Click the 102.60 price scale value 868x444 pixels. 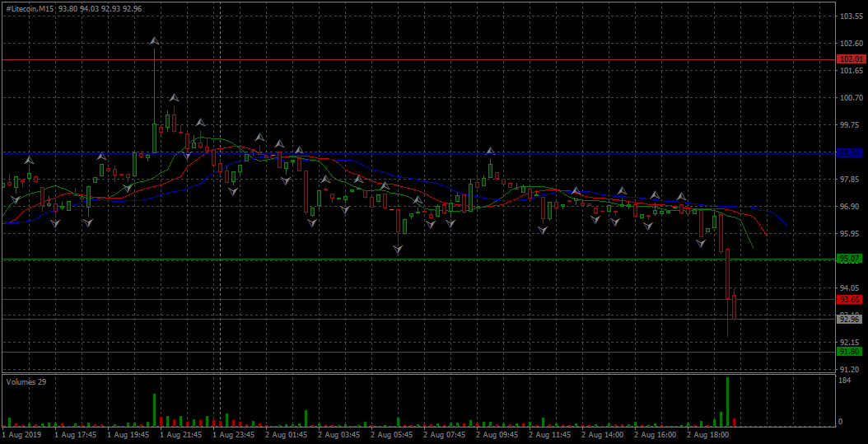pyautogui.click(x=852, y=44)
